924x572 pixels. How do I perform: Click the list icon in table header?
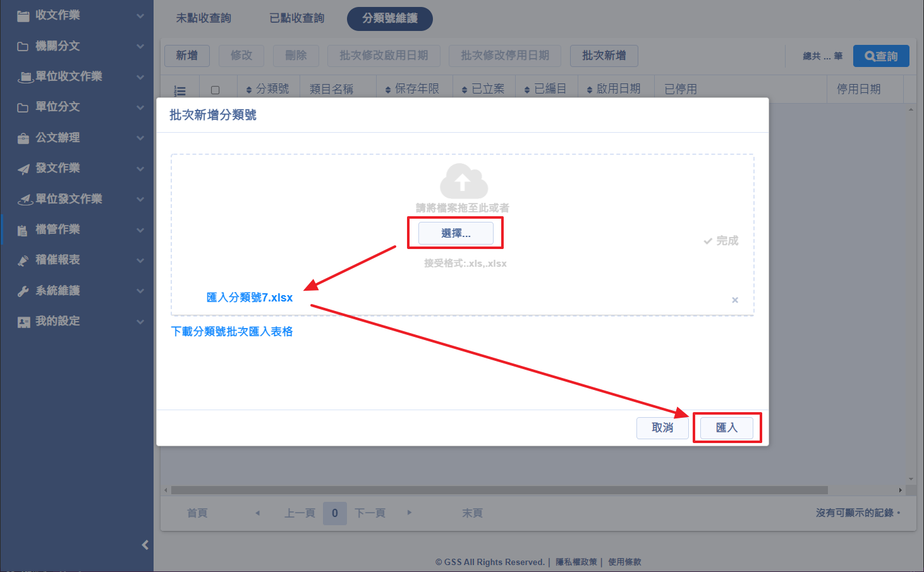(x=180, y=90)
